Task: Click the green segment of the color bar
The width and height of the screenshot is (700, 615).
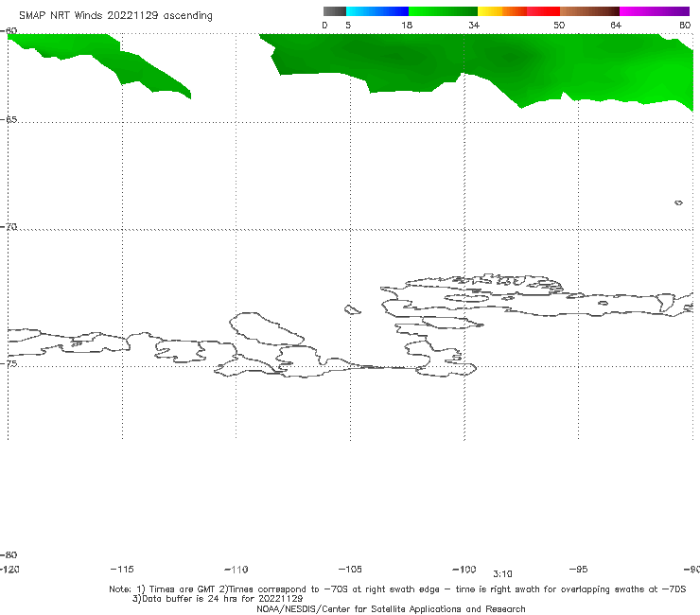Action: [443, 11]
